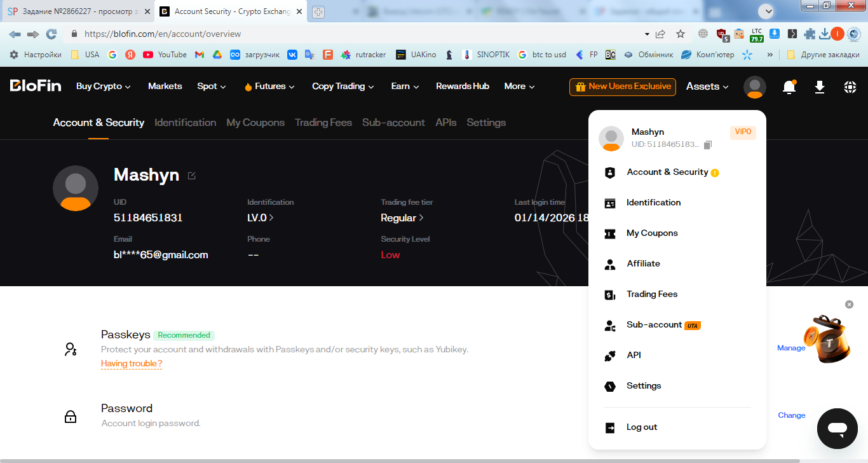
Task: Show hidden bookmarks with the double chevron
Action: click(x=770, y=55)
